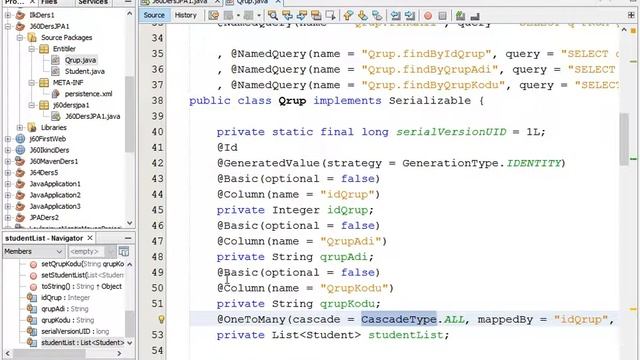Click the lightbulb hint on line 52
Image resolution: width=640 pixels, height=360 pixels.
pos(161,319)
